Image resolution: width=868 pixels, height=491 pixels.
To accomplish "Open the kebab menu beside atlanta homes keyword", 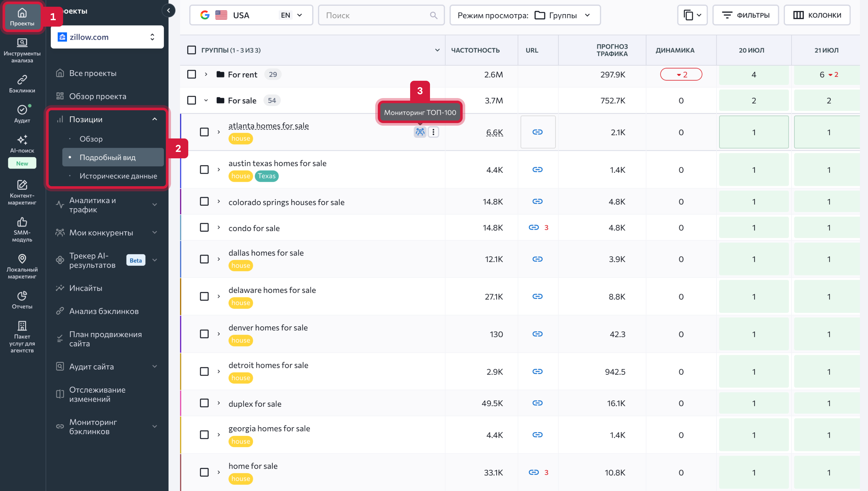I will 434,132.
